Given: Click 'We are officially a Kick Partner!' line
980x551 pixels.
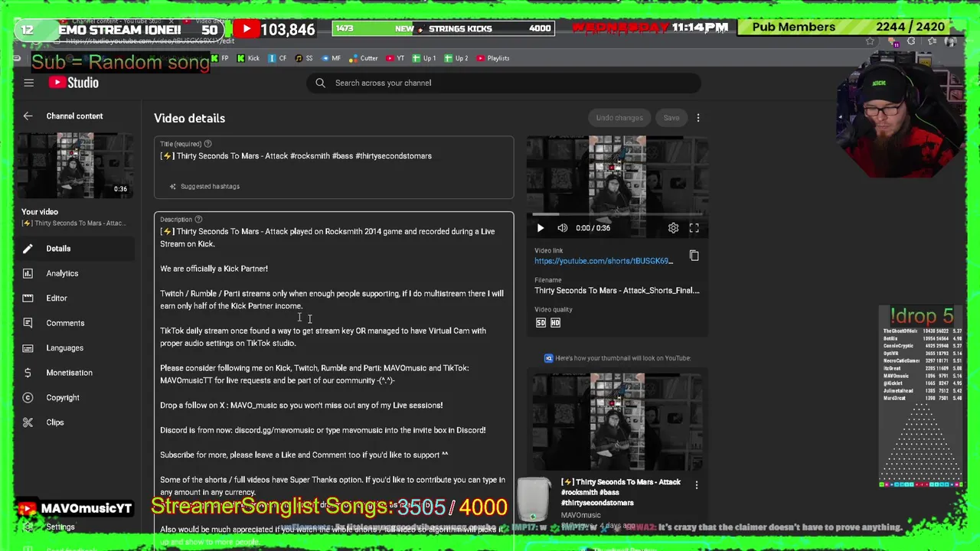Looking at the screenshot, I should pyautogui.click(x=214, y=269).
